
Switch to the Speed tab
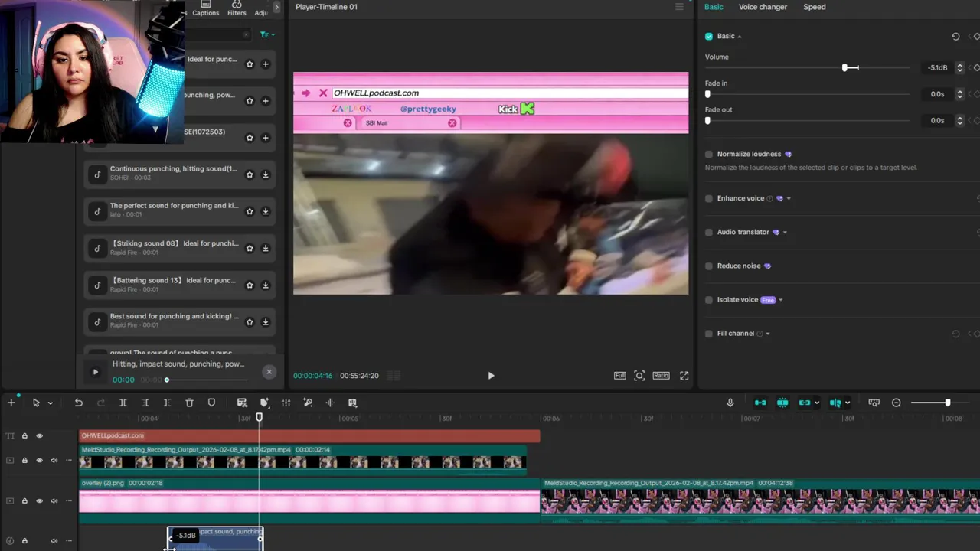pyautogui.click(x=815, y=7)
